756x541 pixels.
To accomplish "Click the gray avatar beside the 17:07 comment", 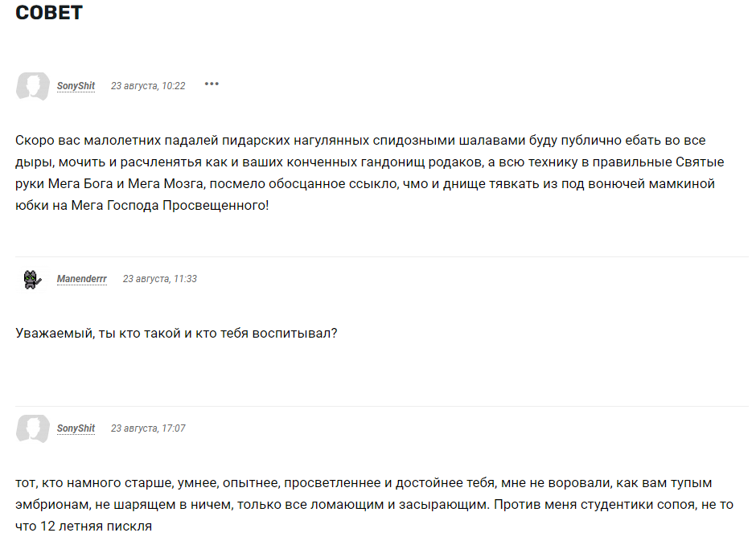I will 33,428.
